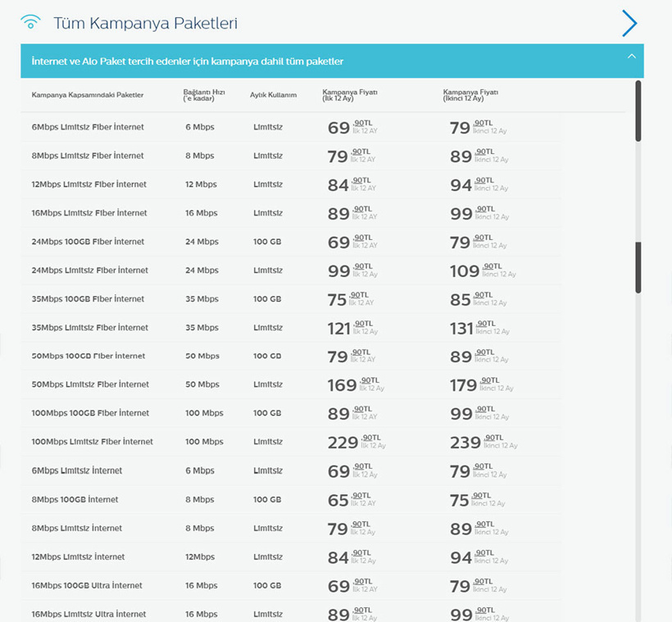Select the 6Mbps Limitsiz Fiber İnternet package
Screen dimensions: 672x622
click(88, 127)
